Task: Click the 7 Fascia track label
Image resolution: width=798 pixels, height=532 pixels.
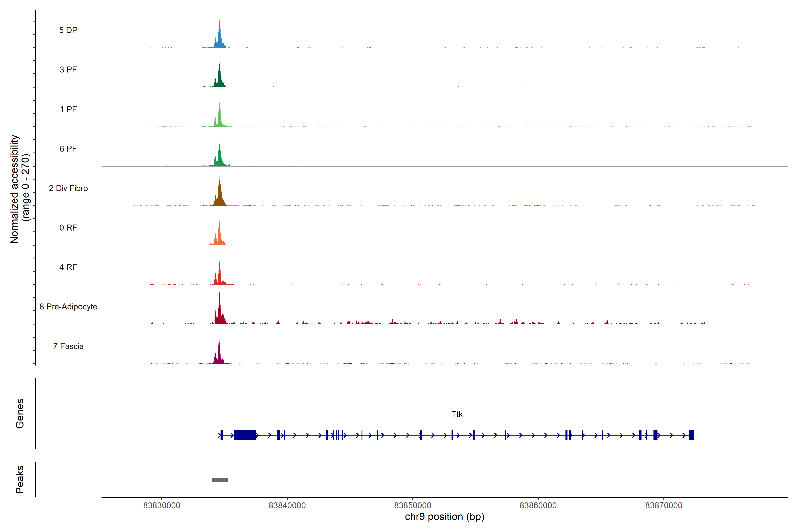Action: point(68,346)
